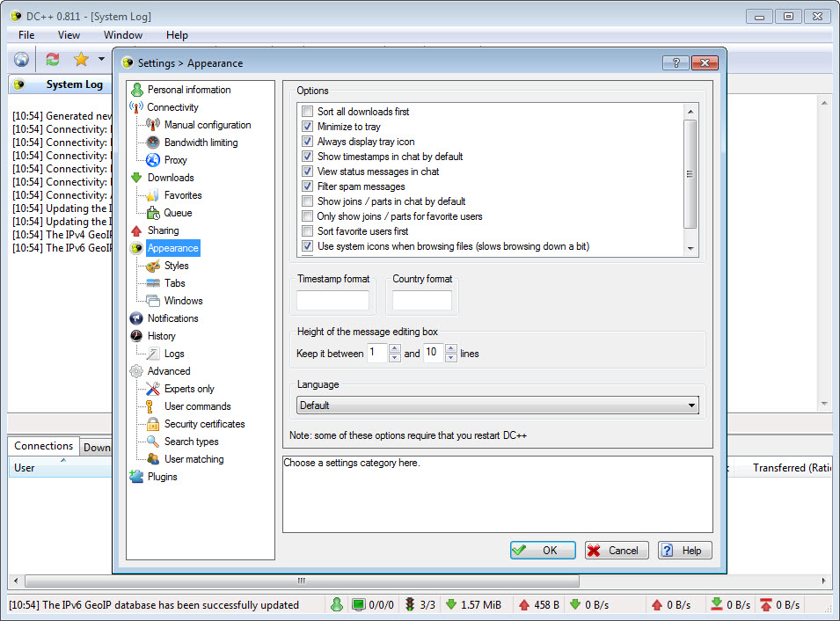Confirm settings with OK button

click(x=543, y=551)
